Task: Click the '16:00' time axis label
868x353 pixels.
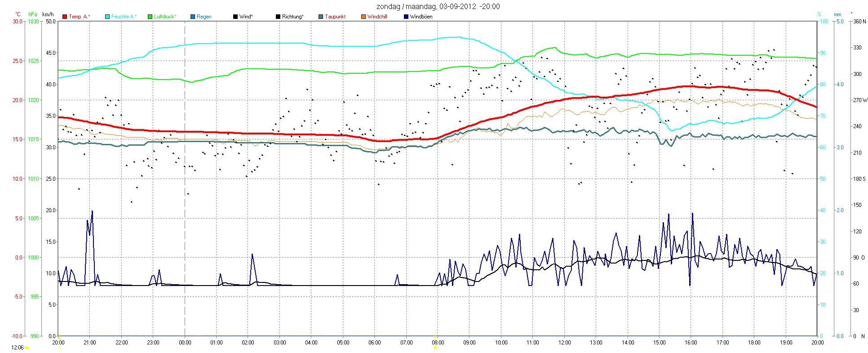Action: [691, 343]
